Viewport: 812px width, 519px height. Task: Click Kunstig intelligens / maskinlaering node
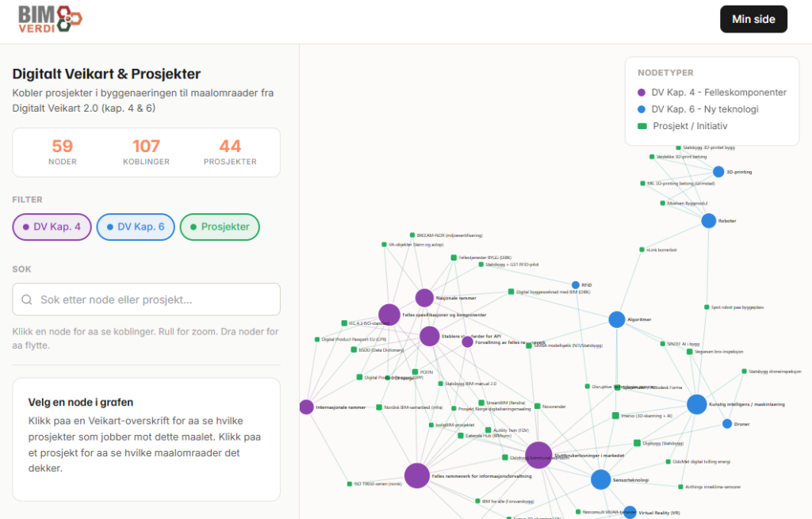pyautogui.click(x=696, y=404)
